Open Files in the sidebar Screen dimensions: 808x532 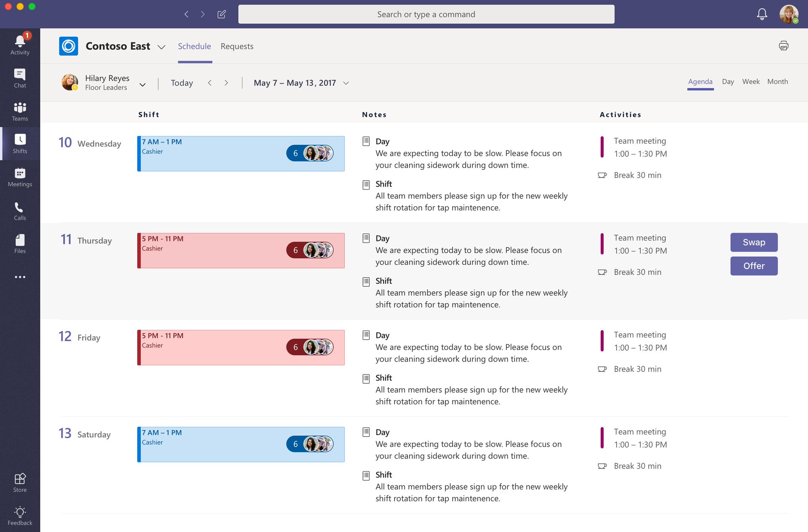20,244
